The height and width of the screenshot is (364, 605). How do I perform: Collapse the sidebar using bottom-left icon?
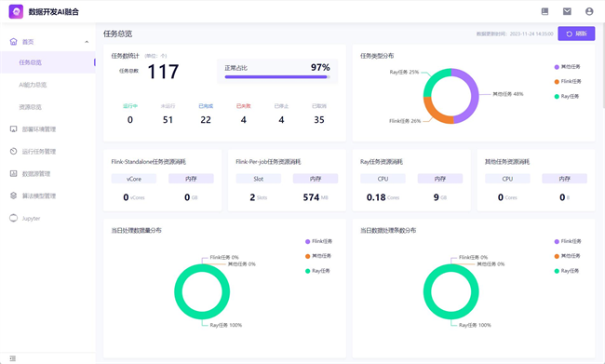pos(13,358)
